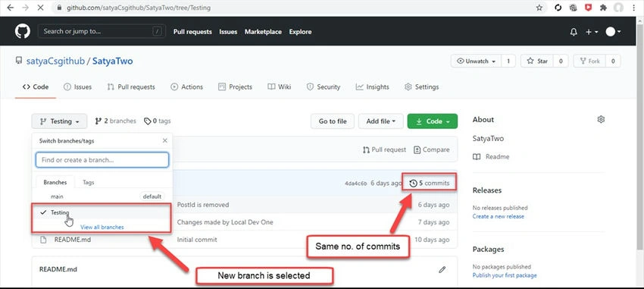Select the Testing branch entry
The width and height of the screenshot is (644, 289).
click(x=102, y=212)
